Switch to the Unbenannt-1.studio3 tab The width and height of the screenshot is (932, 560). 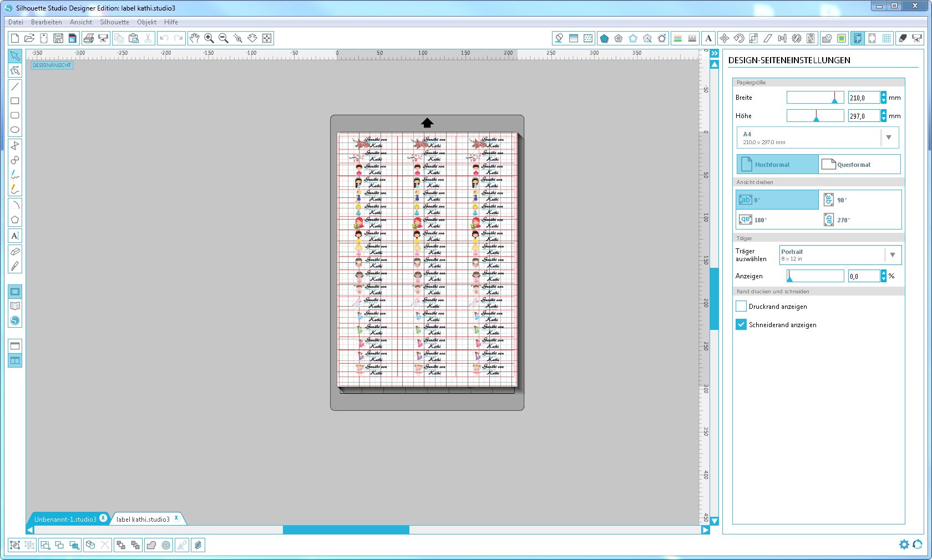click(65, 520)
